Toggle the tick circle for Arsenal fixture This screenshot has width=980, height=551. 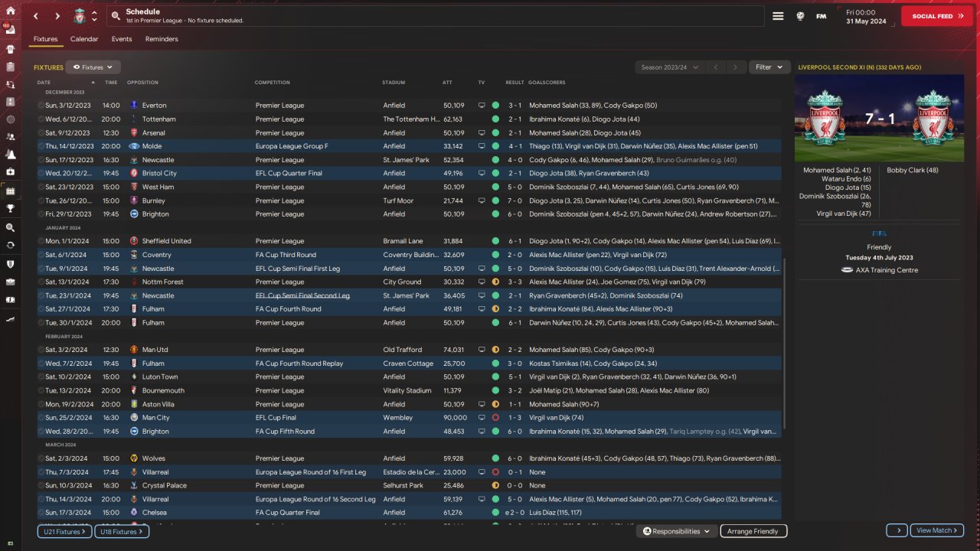[41, 133]
